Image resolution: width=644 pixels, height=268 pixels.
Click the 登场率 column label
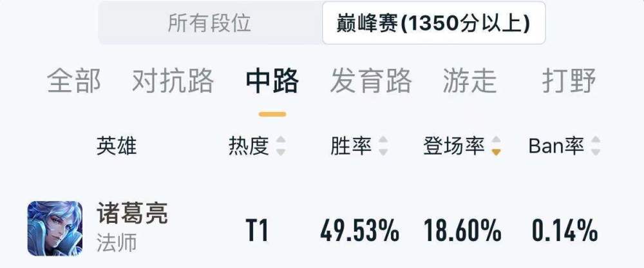(x=454, y=146)
